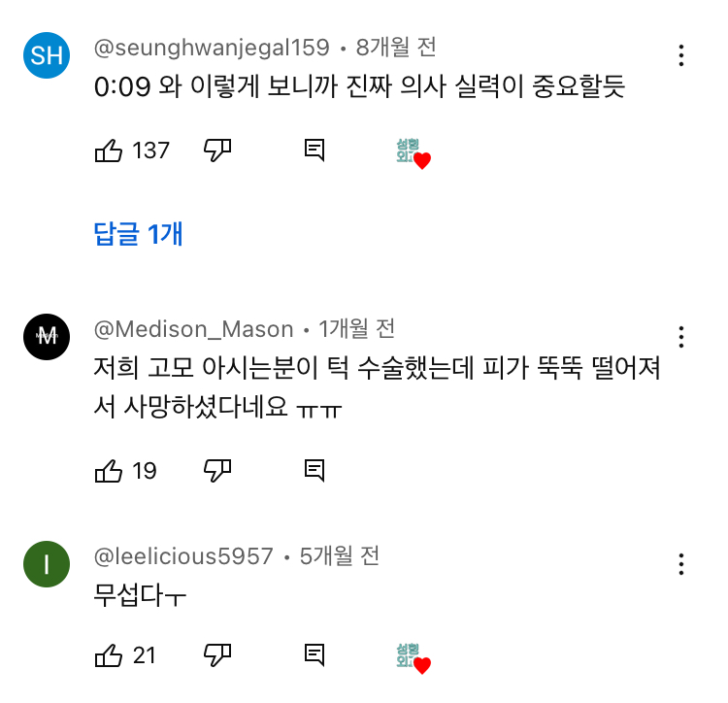Dislike the comment by @seunghwanjegal159
This screenshot has height=703, width=728.
[x=217, y=151]
